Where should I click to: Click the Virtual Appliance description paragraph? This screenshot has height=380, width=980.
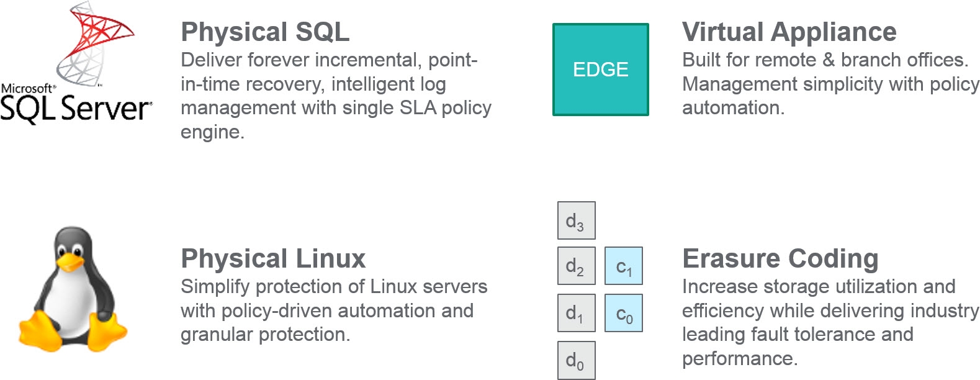pos(830,84)
